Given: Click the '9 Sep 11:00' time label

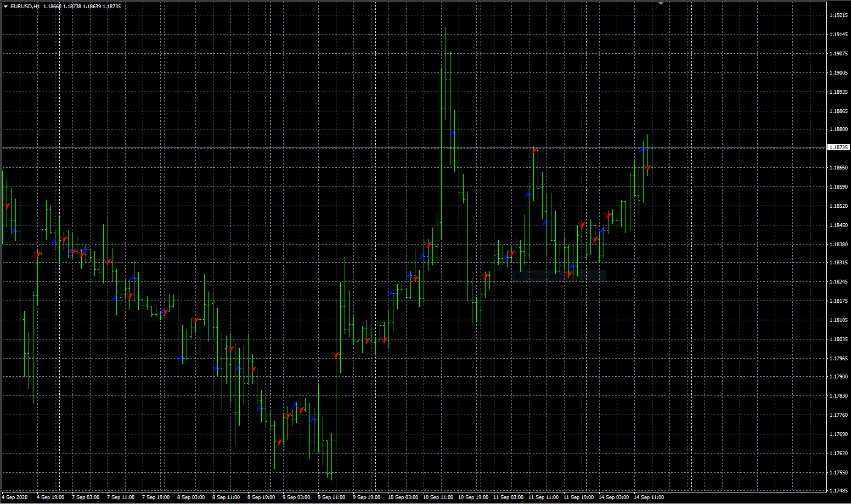Looking at the screenshot, I should coord(331,497).
